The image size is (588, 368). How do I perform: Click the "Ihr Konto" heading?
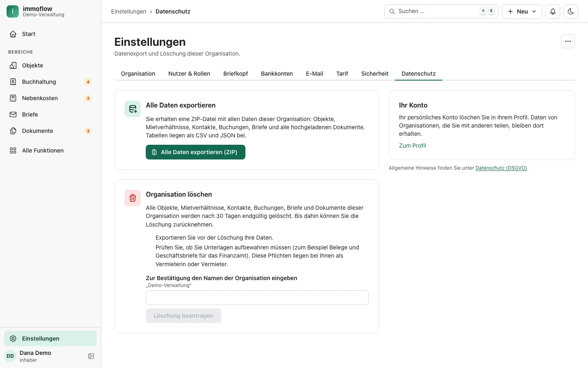[413, 105]
